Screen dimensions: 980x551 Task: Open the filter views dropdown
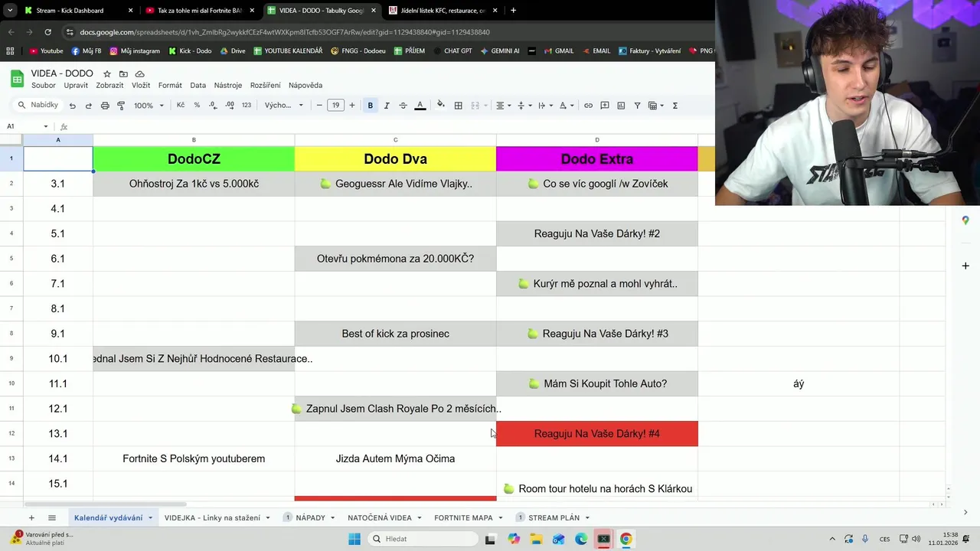[655, 106]
